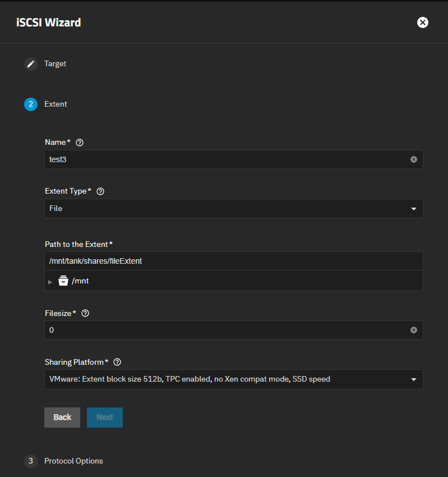This screenshot has width=448, height=477.
Task: Open the Sharing Platform help tooltip
Action: pyautogui.click(x=117, y=362)
